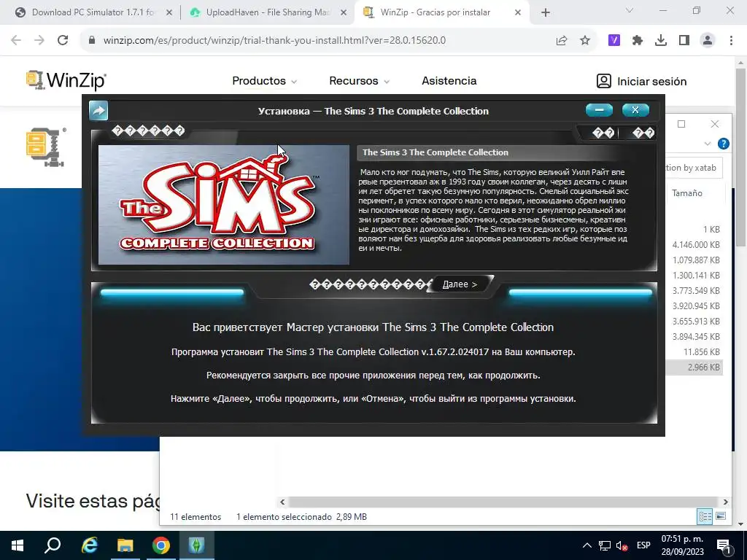Screen dimensions: 747x560
Task: Click the explorer horizontal scrollbar
Action: click(503, 502)
